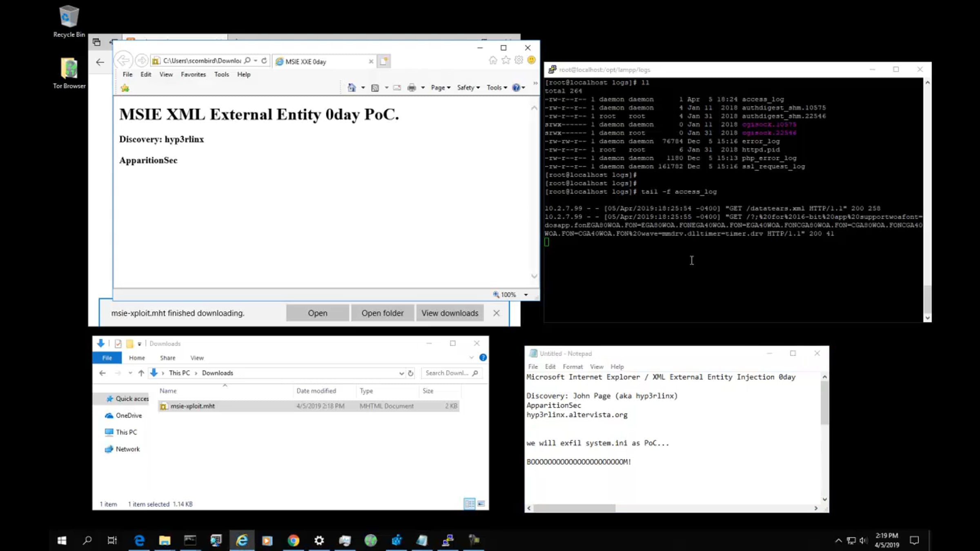The width and height of the screenshot is (980, 551).
Task: Click the Add to Favorites bar star icon
Action: (125, 88)
